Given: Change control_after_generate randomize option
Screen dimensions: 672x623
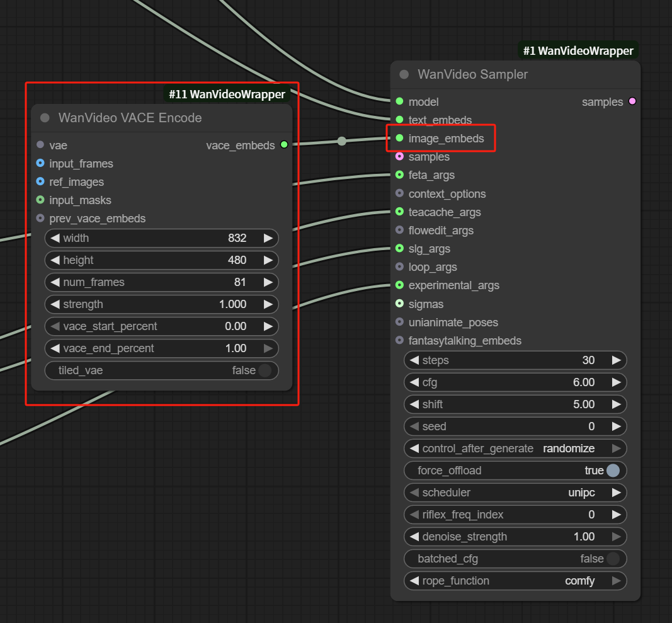Looking at the screenshot, I should click(x=515, y=449).
